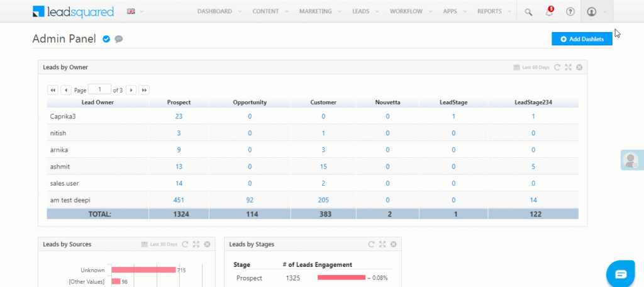Screen dimensions: 644x287
Task: Open Caprika3 Prospect count 23
Action: point(179,116)
